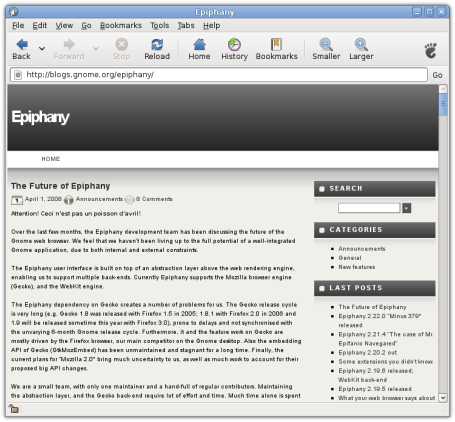
Task: Click the blog search input field
Action: click(369, 208)
